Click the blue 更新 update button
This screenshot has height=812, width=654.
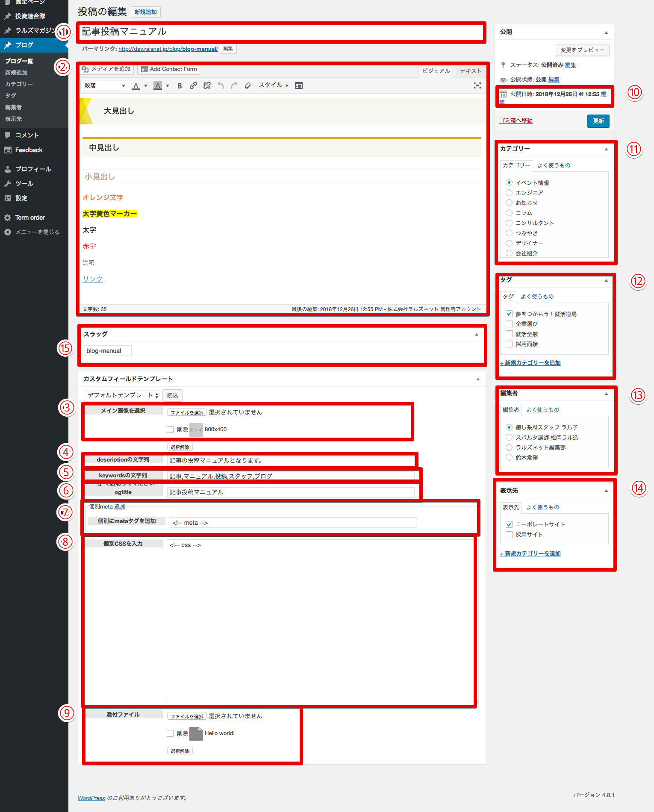(598, 121)
